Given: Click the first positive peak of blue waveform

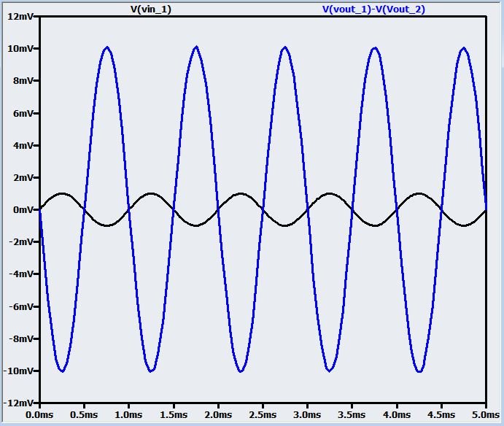Looking at the screenshot, I should pos(106,47).
